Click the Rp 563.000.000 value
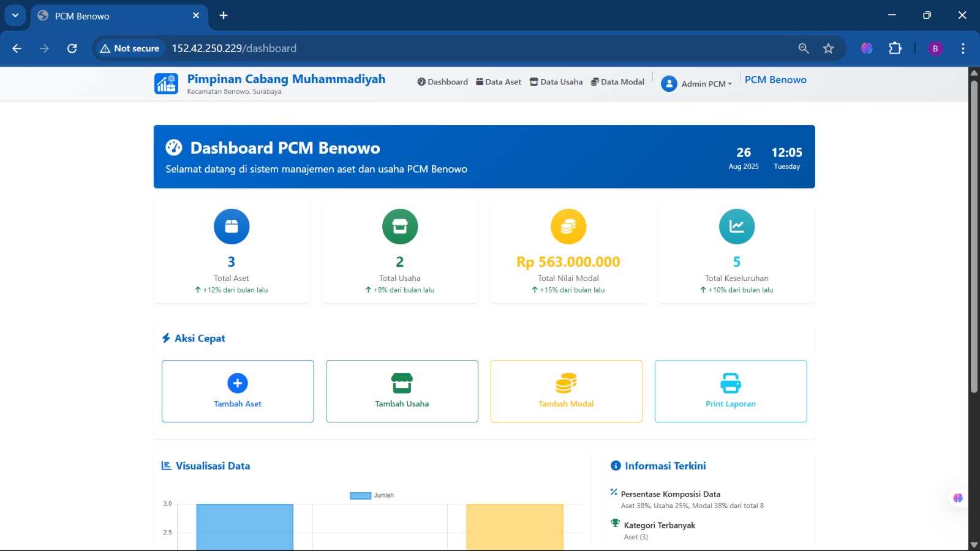 [x=568, y=262]
